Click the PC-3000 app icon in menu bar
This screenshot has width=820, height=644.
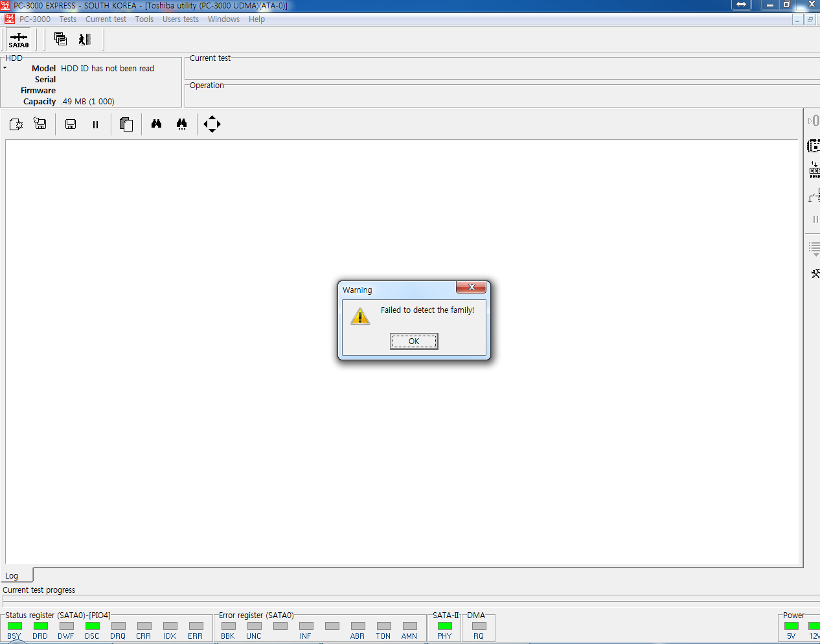[x=10, y=19]
